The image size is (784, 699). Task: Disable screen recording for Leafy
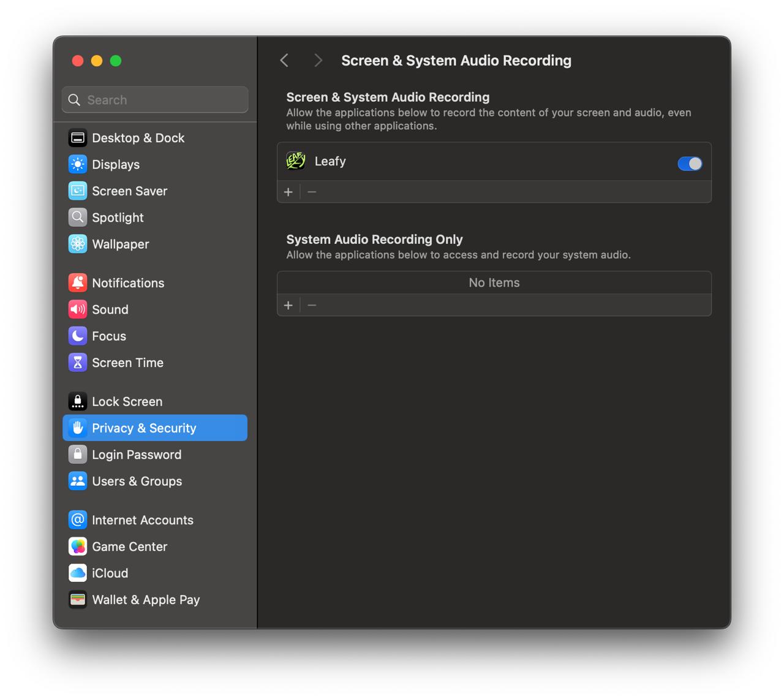(x=690, y=164)
